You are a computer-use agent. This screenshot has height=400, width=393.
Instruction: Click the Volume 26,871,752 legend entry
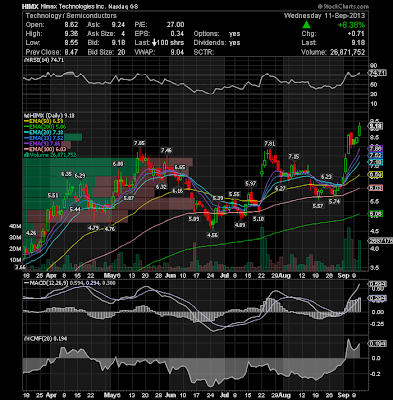pyautogui.click(x=50, y=155)
